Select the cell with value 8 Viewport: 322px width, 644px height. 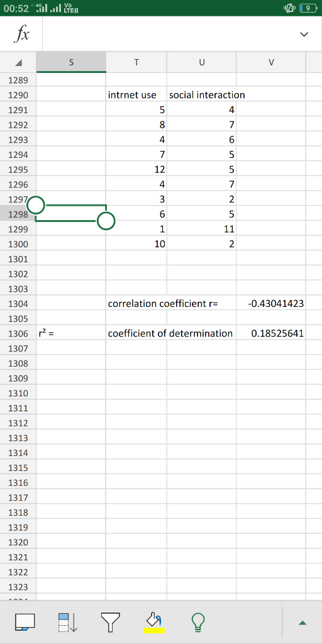136,125
